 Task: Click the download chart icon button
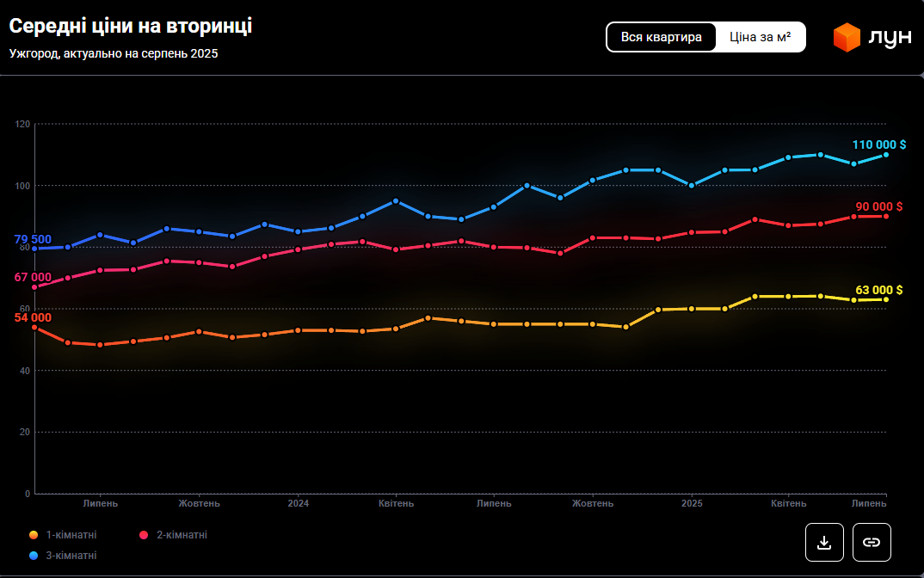point(824,542)
